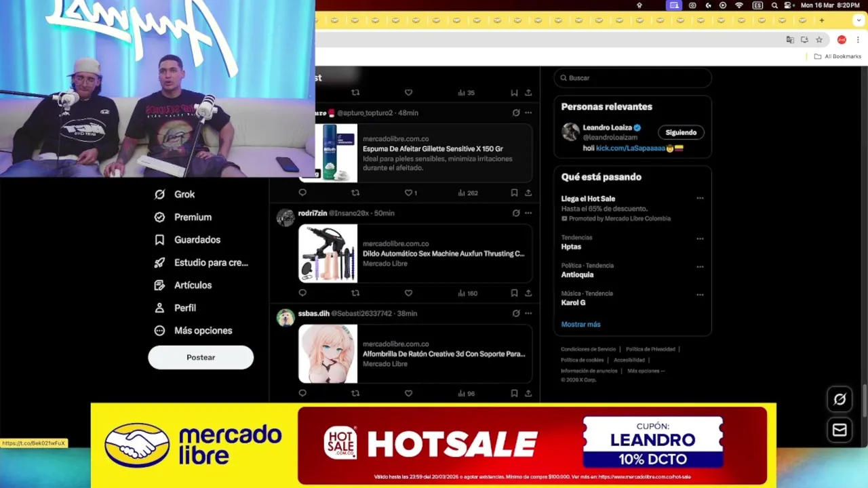Open the Premium sidebar item
The image size is (868, 488).
point(182,217)
